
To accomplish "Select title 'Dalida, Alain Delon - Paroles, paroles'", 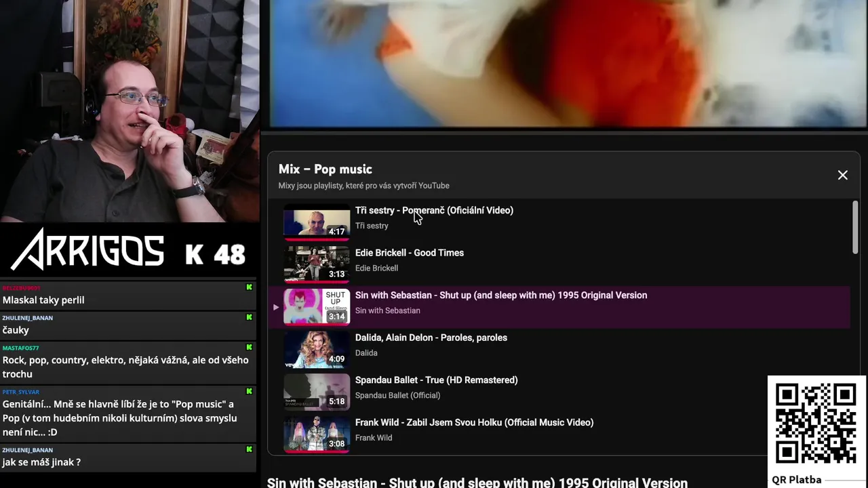I will 431,338.
